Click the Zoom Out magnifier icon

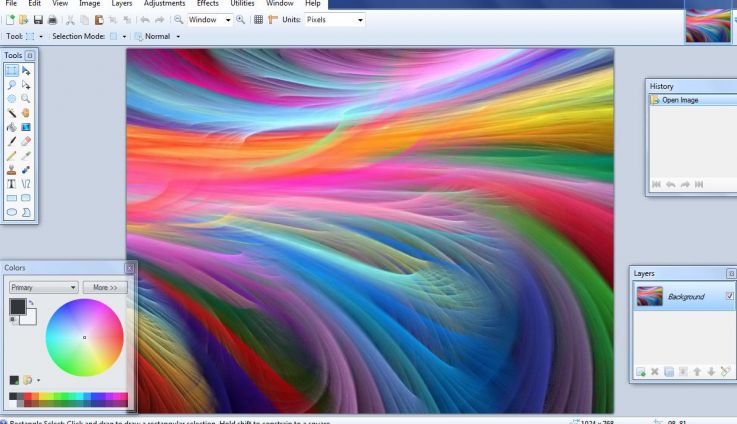pos(179,20)
